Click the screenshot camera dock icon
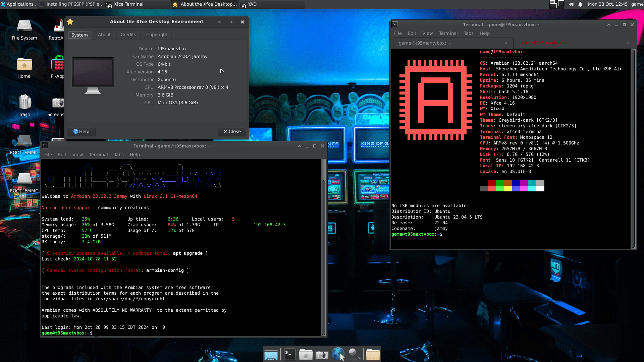Screen dimensions: 644x362 [x=322, y=355]
